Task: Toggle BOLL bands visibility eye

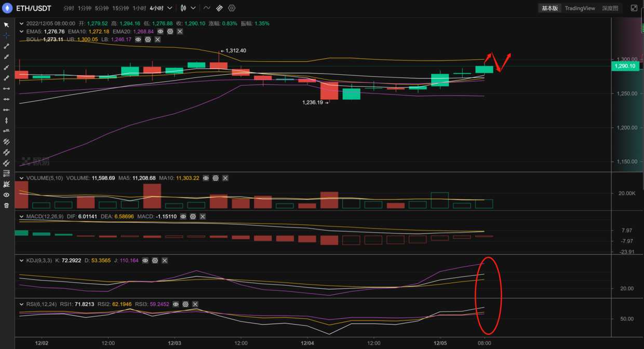Action: pos(138,39)
